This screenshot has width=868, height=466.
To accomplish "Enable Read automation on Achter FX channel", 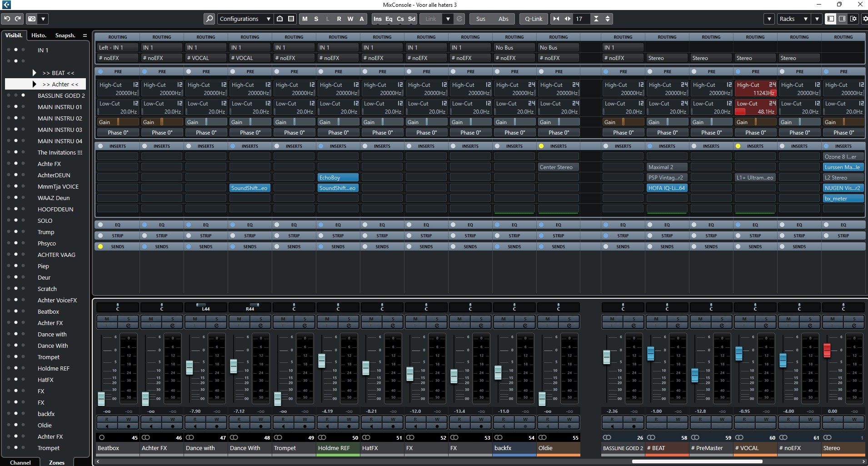I will coord(151,419).
